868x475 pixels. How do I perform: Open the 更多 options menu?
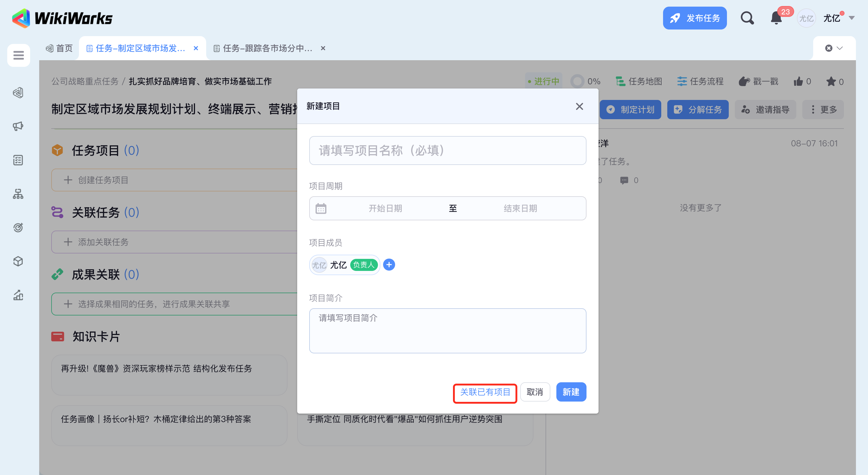[823, 109]
